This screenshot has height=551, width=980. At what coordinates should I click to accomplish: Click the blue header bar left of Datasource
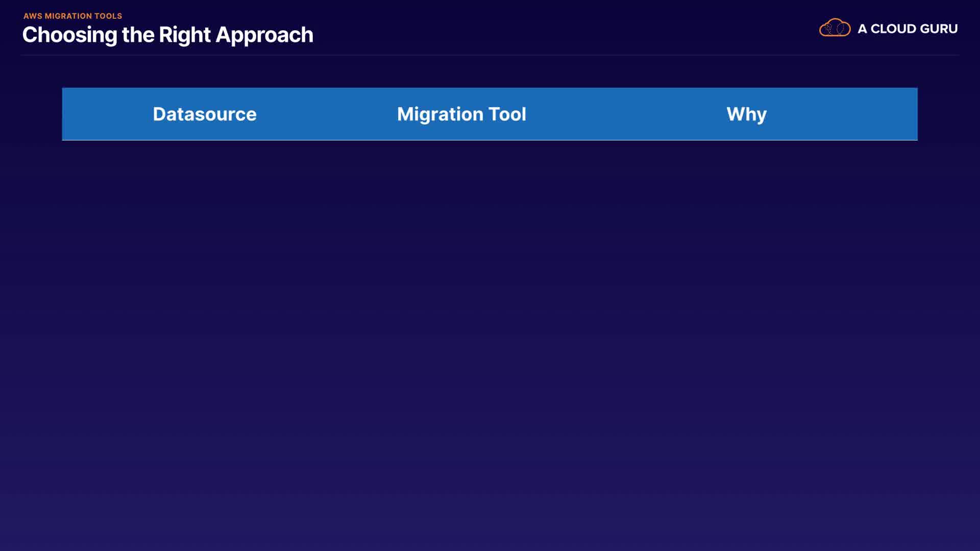tap(102, 114)
